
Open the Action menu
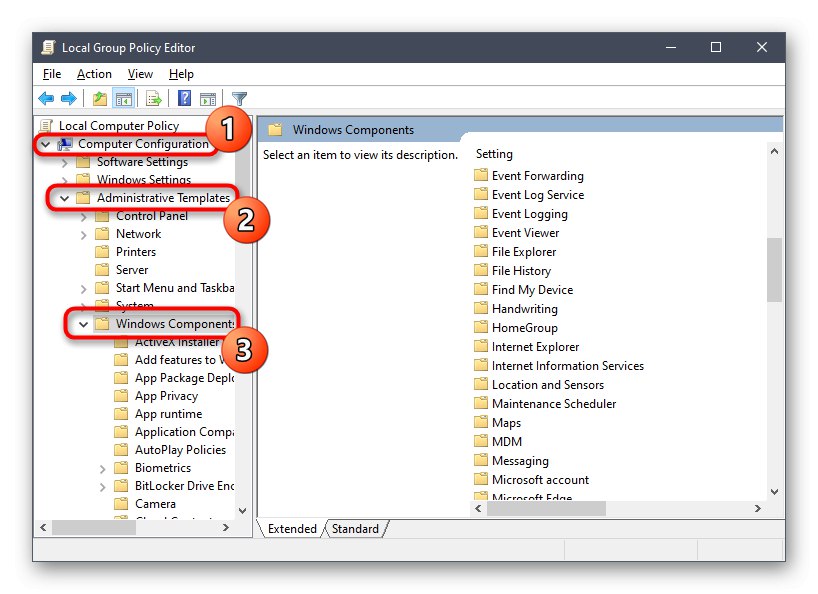tap(94, 74)
